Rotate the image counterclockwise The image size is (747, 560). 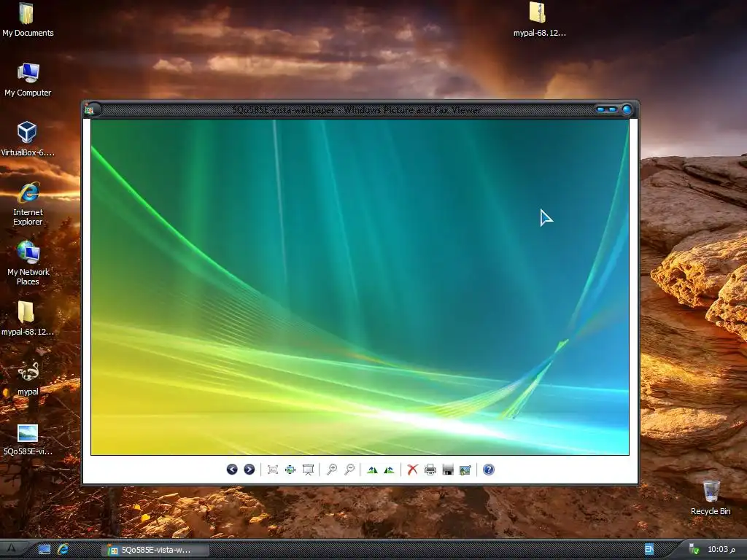[x=390, y=470]
